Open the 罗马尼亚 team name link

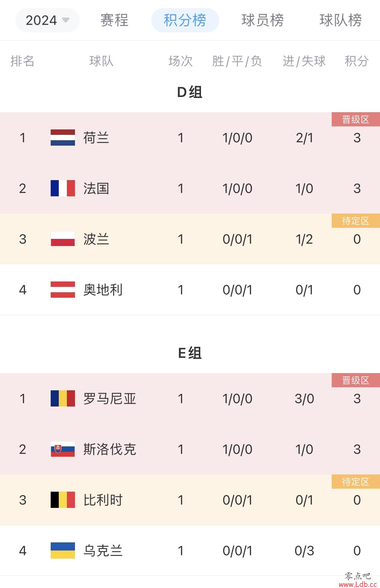coord(109,399)
